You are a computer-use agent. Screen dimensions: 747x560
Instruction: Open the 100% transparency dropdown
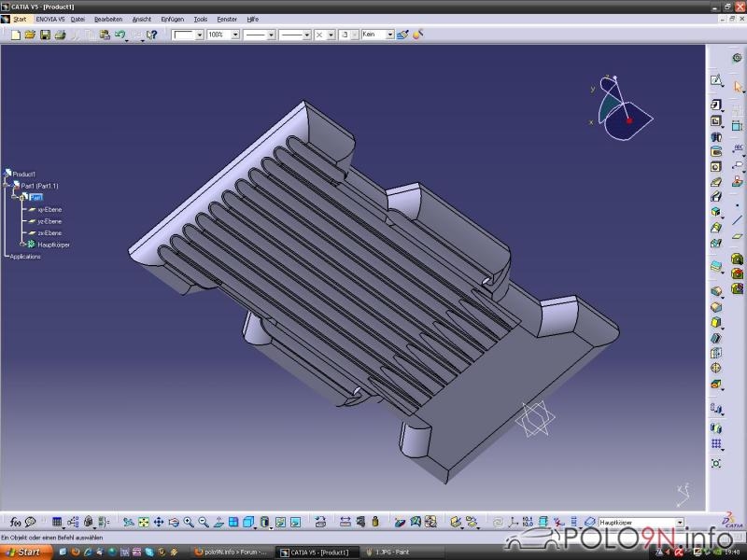coord(234,35)
